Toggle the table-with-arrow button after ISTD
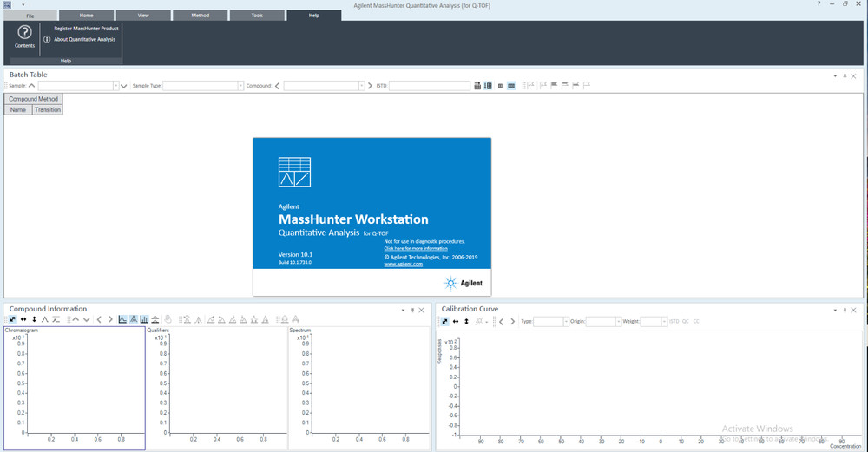The height and width of the screenshot is (452, 868). (x=488, y=86)
